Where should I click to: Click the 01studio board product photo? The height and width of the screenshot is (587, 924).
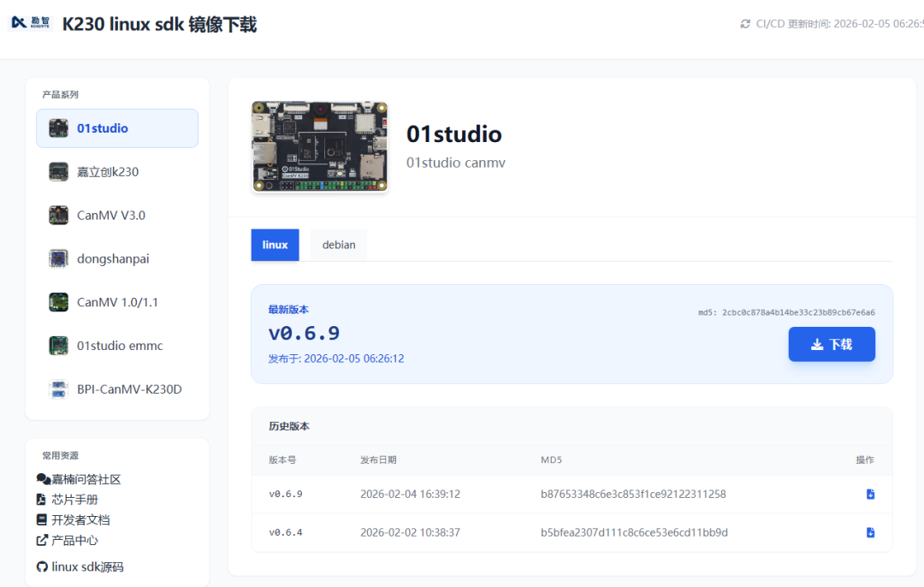point(319,145)
